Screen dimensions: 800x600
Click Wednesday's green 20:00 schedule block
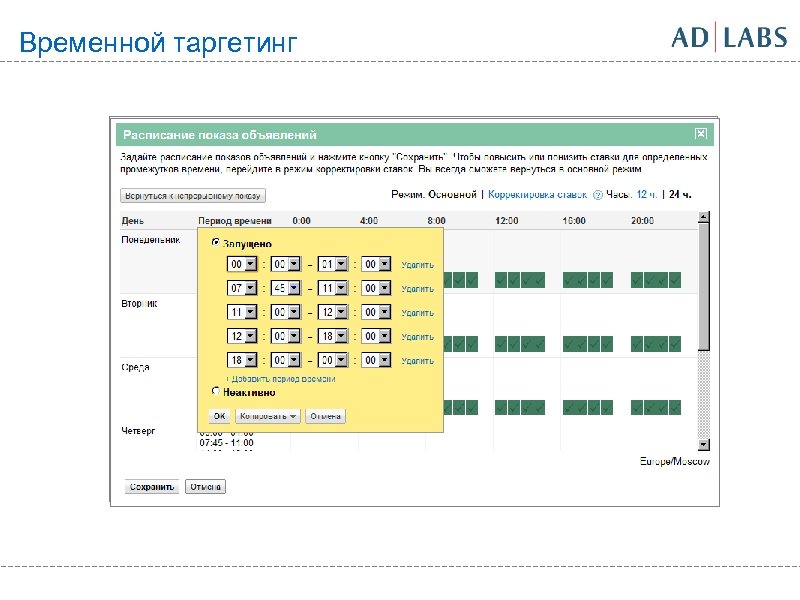[x=656, y=407]
